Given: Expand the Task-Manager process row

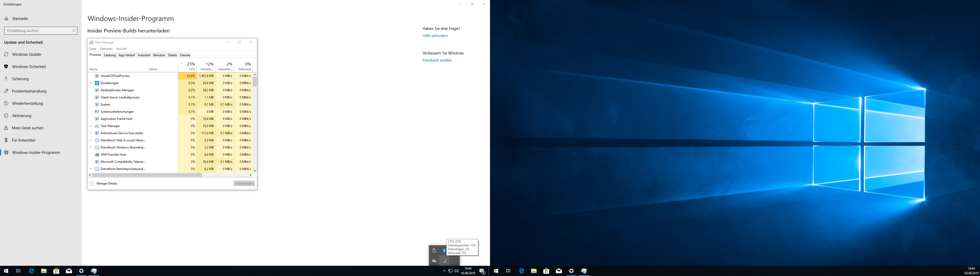Looking at the screenshot, I should pyautogui.click(x=91, y=126).
